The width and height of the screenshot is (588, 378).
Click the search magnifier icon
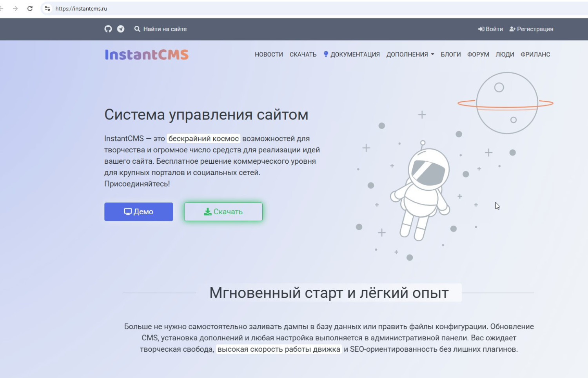137,29
